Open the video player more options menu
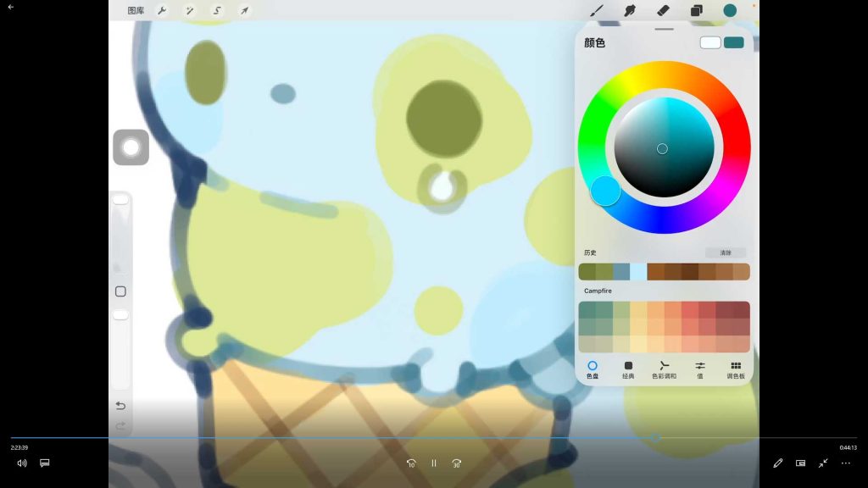Image resolution: width=868 pixels, height=488 pixels. (846, 463)
